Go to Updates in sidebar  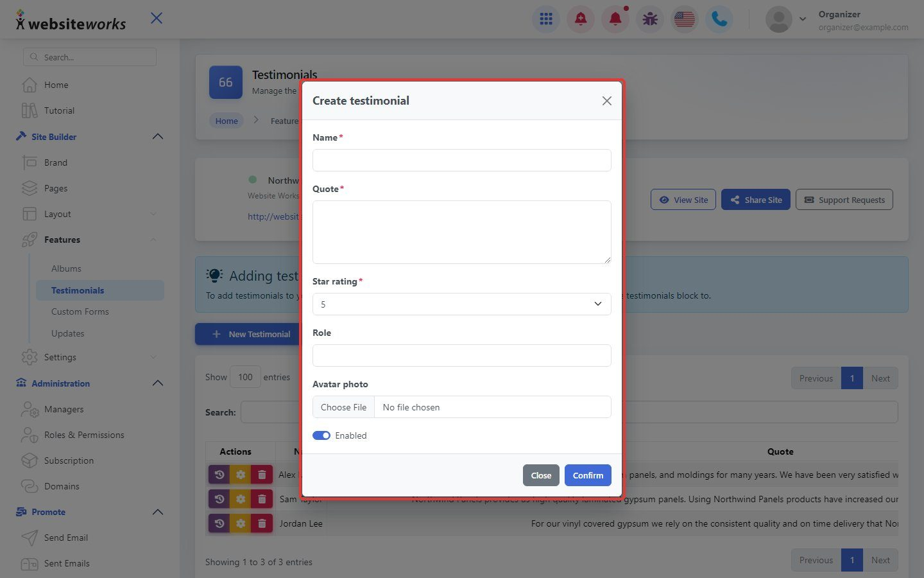click(x=68, y=333)
